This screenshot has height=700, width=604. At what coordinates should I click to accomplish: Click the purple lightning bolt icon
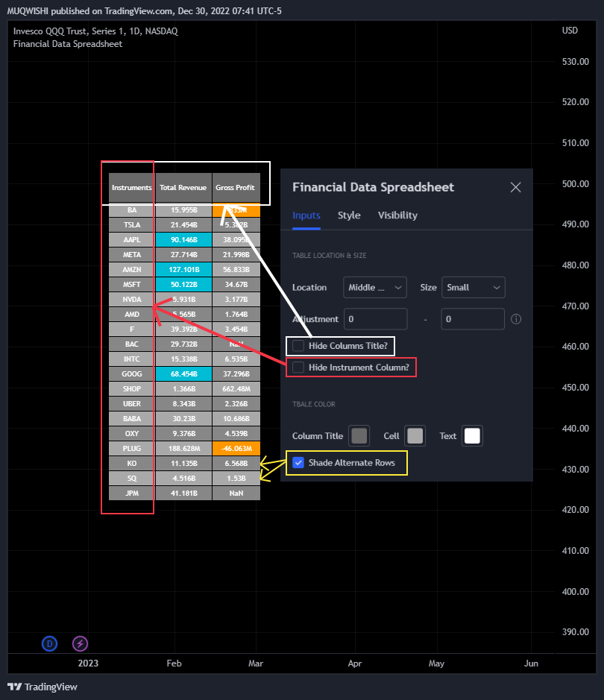point(80,644)
